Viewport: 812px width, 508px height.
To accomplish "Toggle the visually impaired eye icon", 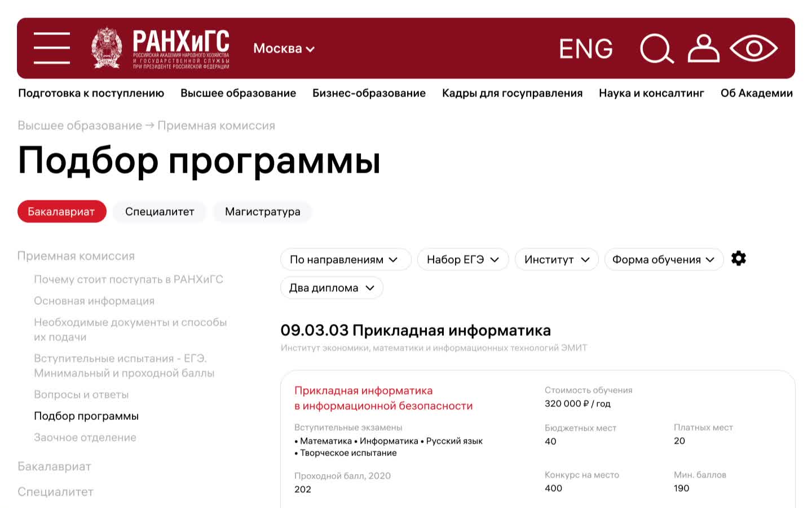I will point(753,49).
